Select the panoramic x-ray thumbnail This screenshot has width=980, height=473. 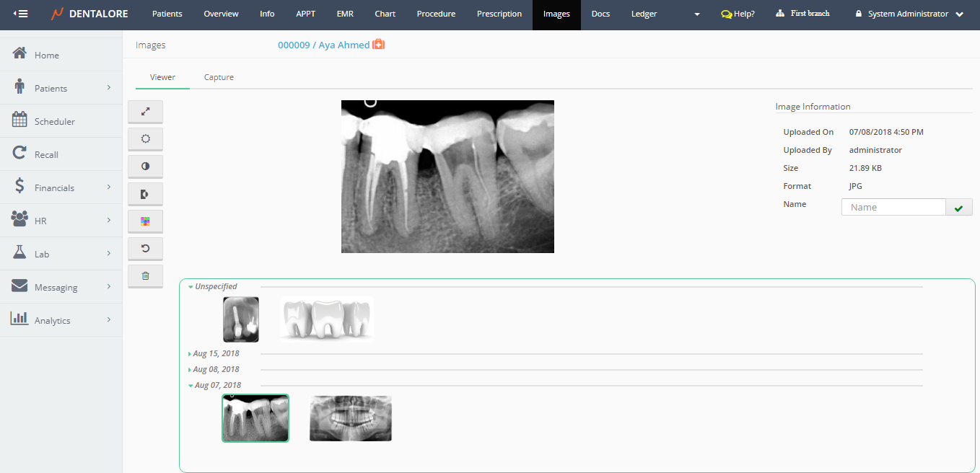point(351,418)
